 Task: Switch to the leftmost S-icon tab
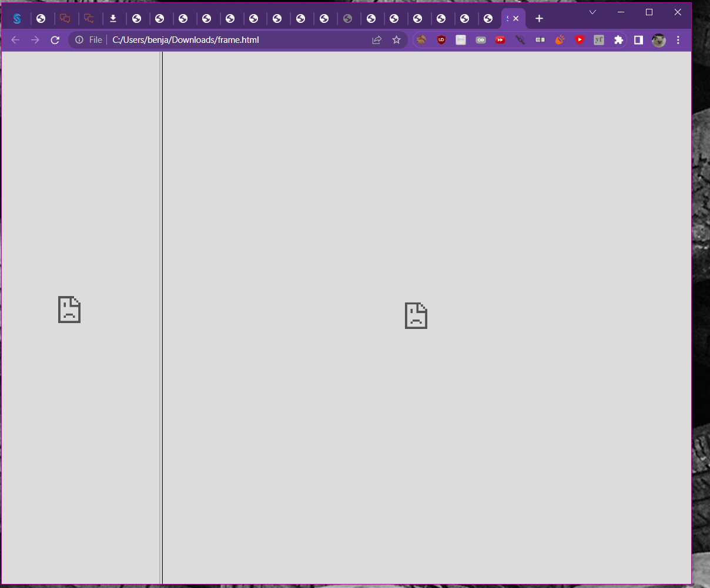[17, 18]
